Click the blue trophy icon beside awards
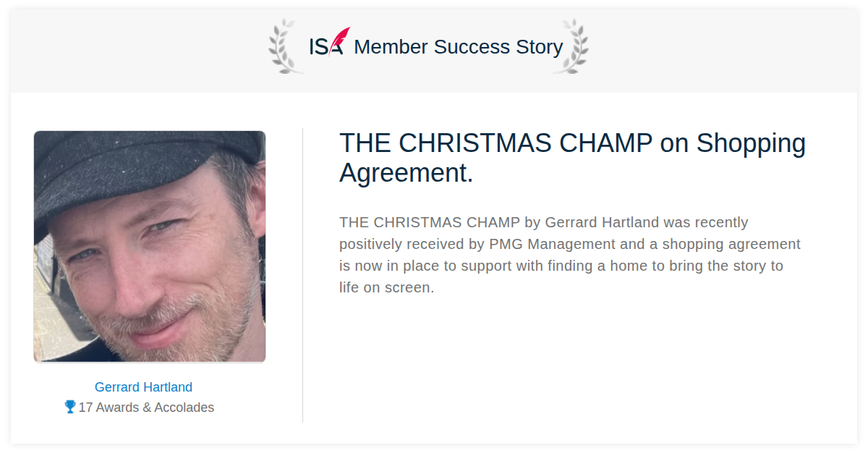 pos(70,407)
